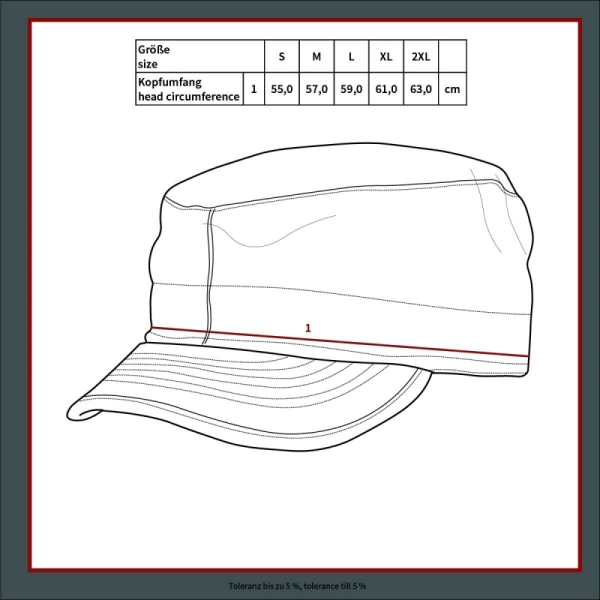600x600 pixels.
Task: Select the S size column header
Action: click(x=281, y=55)
